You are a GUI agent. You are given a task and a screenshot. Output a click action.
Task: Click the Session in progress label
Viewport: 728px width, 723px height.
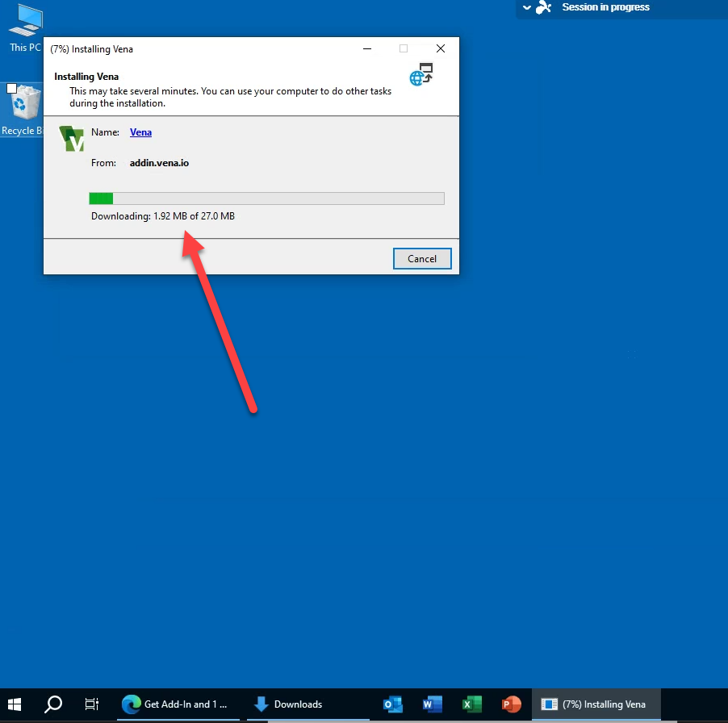(606, 7)
